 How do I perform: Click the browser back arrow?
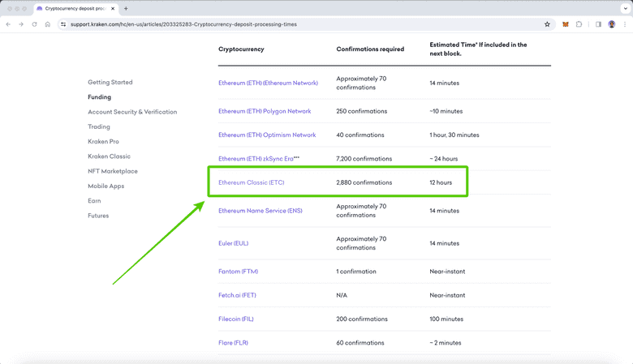pos(9,24)
